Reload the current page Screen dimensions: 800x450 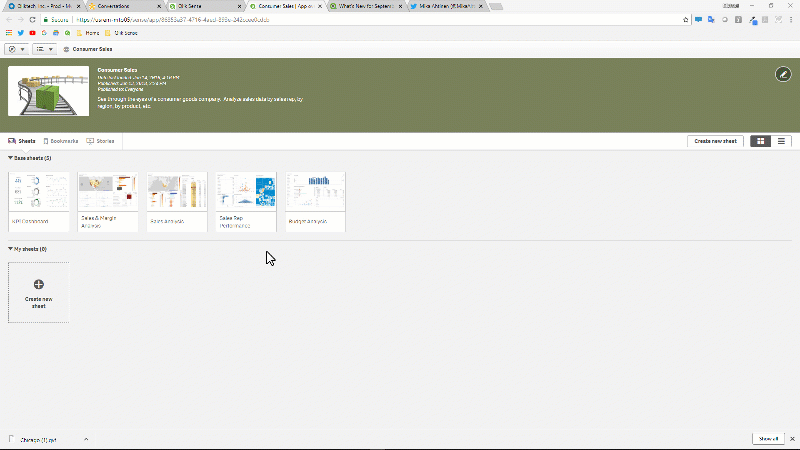32,20
